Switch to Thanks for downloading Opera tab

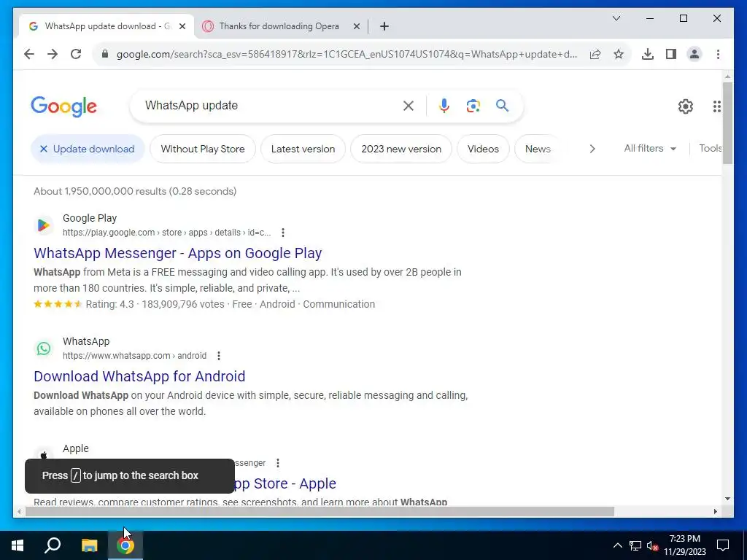point(279,26)
